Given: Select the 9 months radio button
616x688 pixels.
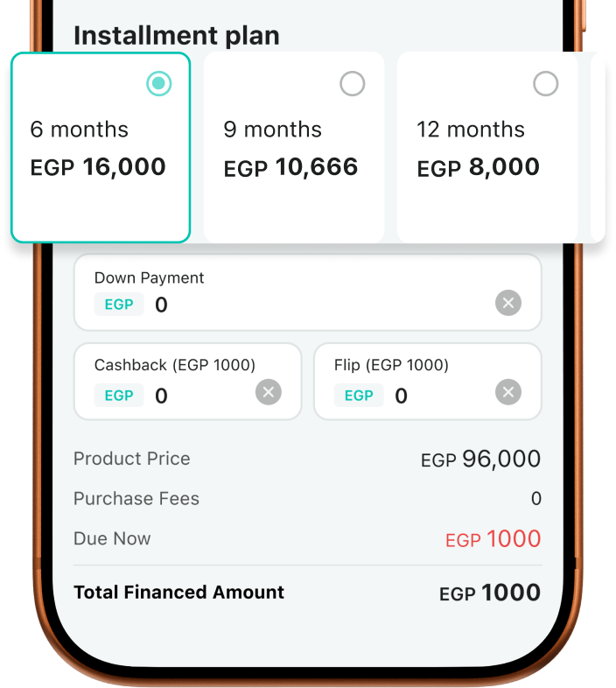Looking at the screenshot, I should [352, 84].
